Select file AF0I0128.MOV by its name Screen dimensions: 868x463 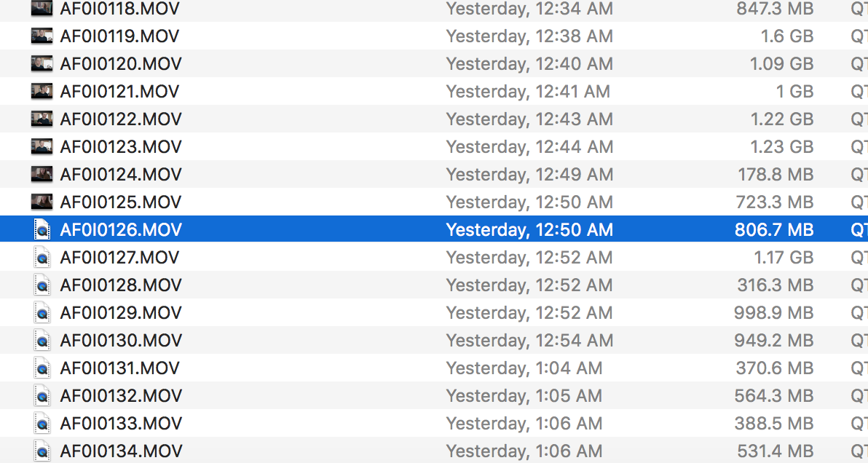click(121, 285)
